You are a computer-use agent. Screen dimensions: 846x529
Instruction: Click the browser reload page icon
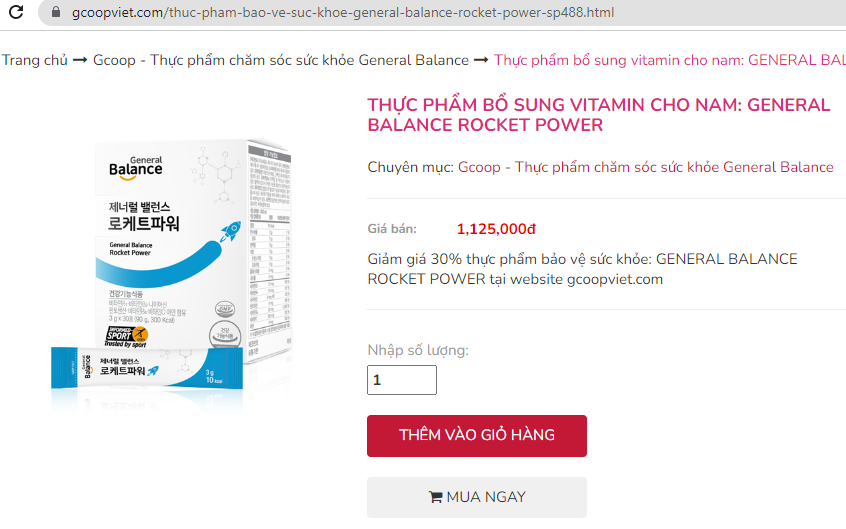[x=16, y=11]
